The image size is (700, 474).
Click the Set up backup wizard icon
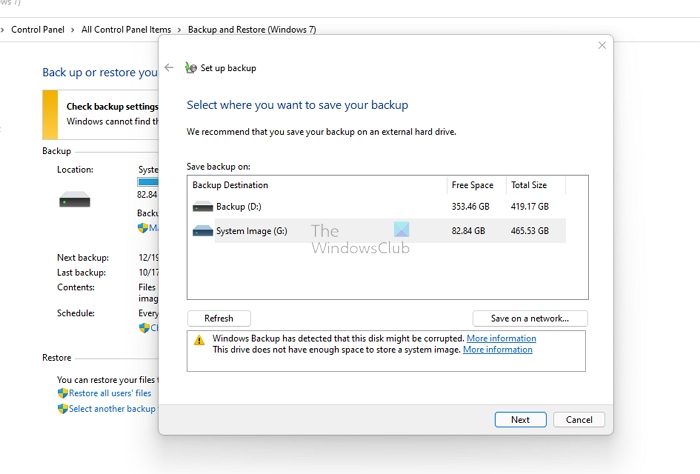[191, 68]
